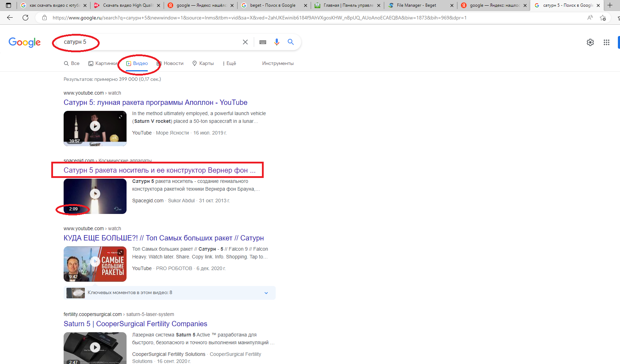620x364 pixels.
Task: Open 'Сатурн 5 ракета носитель и ее конструктор' link
Action: point(159,170)
